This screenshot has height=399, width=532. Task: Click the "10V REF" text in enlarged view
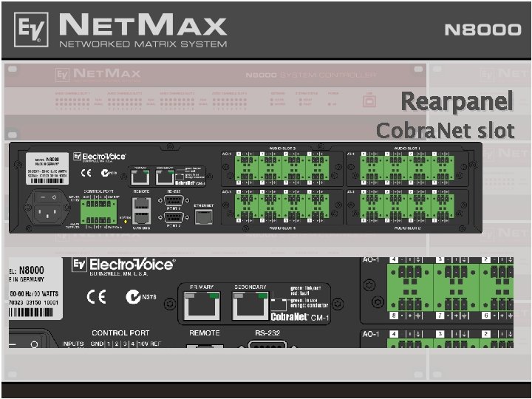(149, 344)
